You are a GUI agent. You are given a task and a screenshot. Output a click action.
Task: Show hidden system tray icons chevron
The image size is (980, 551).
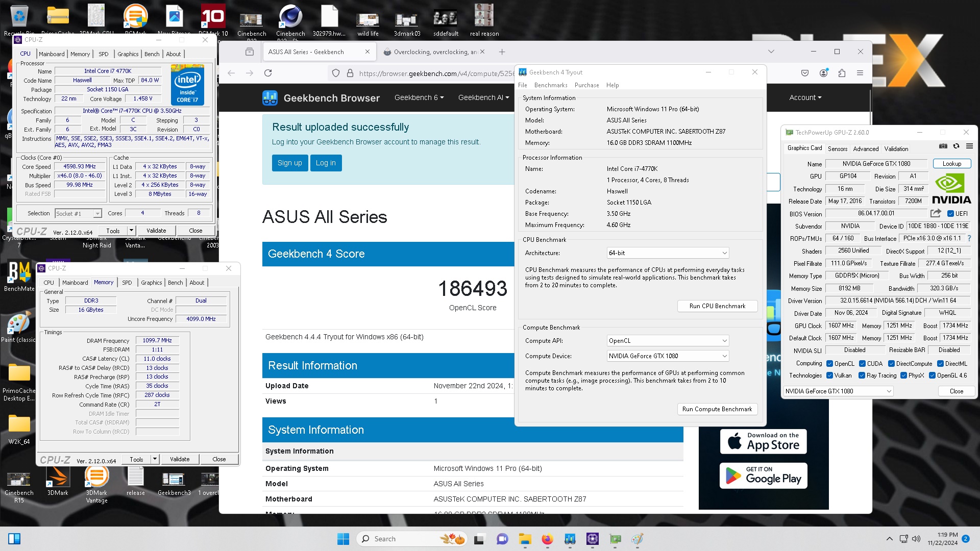(889, 539)
